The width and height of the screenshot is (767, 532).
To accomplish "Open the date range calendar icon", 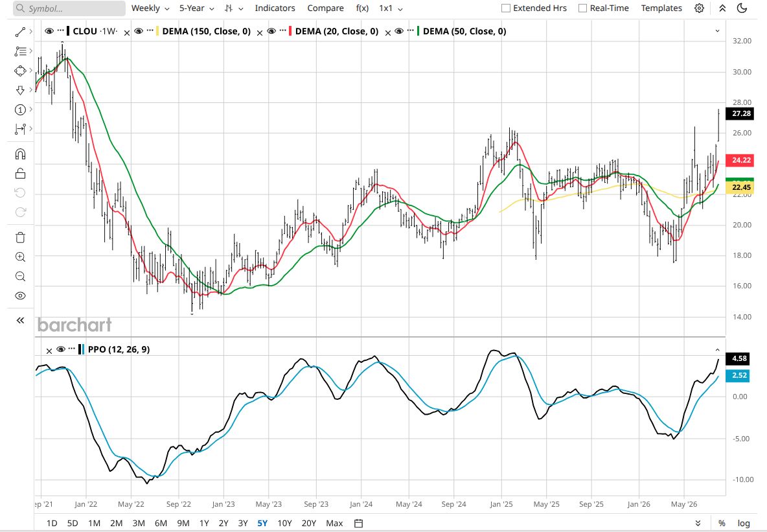I will [x=358, y=523].
